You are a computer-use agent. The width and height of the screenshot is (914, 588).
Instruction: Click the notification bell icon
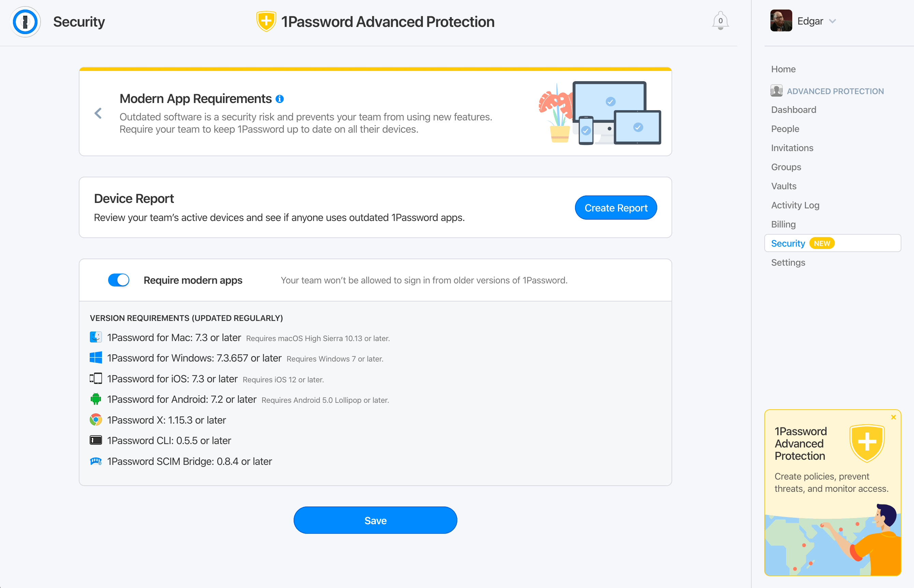(721, 21)
